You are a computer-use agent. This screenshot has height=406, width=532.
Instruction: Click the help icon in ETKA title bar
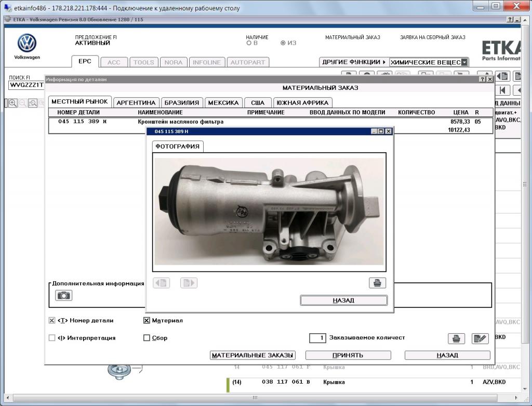click(x=510, y=20)
